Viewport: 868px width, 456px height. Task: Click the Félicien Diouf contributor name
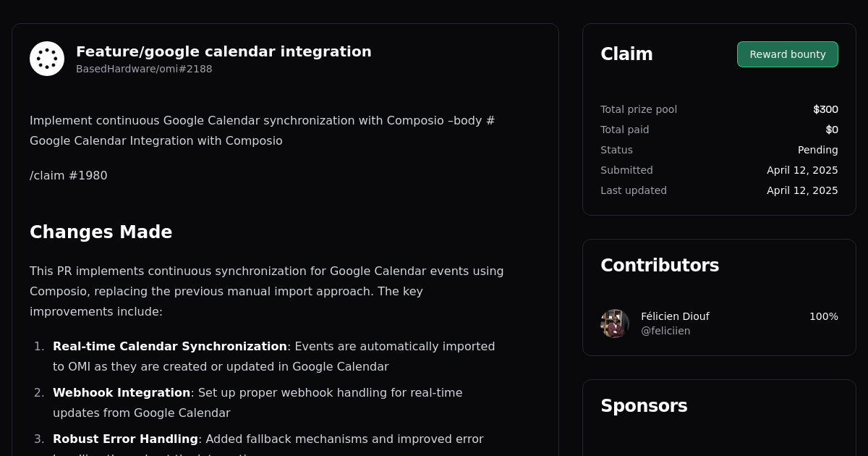675,316
